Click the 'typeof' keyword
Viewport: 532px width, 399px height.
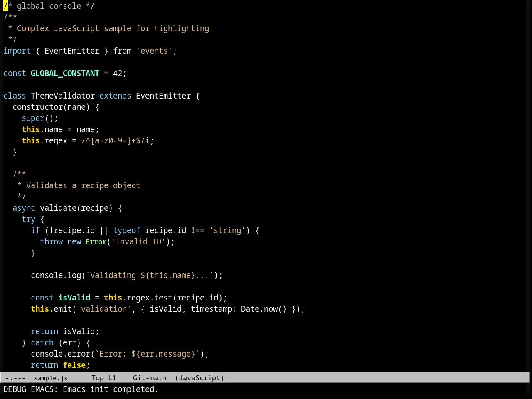127,231
